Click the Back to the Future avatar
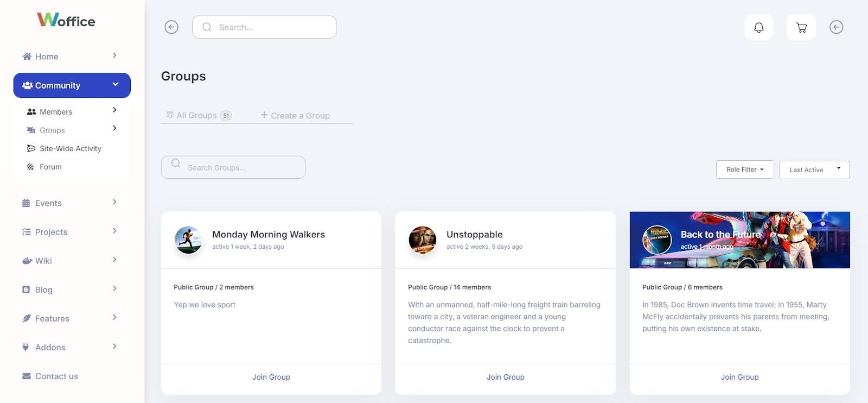 point(657,240)
